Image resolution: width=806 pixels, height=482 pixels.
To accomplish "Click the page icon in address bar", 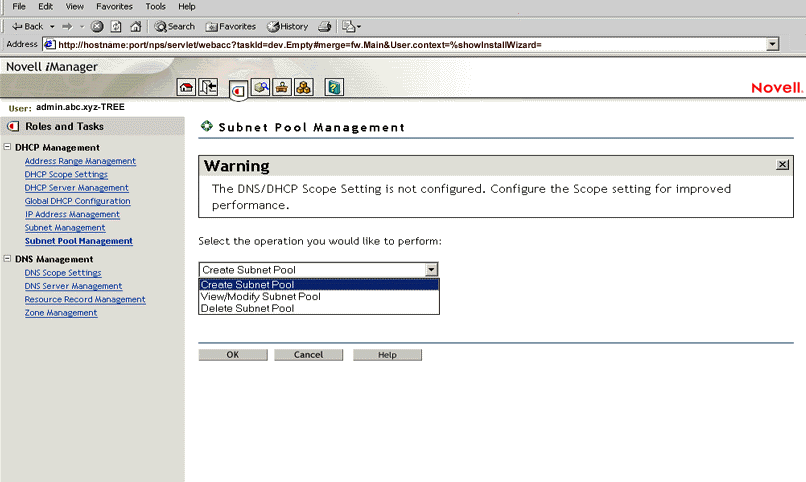I will [x=50, y=45].
